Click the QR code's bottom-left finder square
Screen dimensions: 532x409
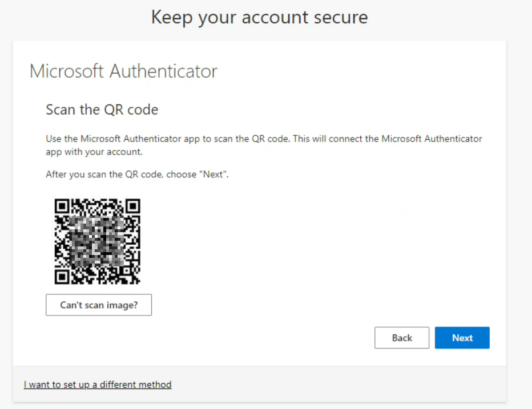point(62,277)
